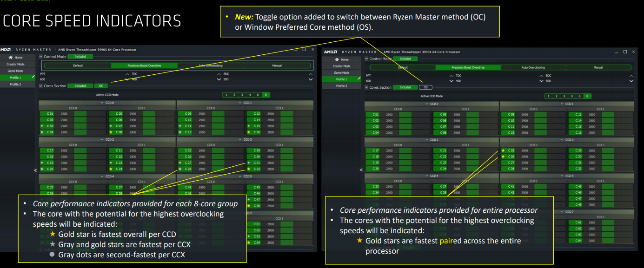
Task: Click the gray dot beside C 03, left window
Action: click(42, 126)
